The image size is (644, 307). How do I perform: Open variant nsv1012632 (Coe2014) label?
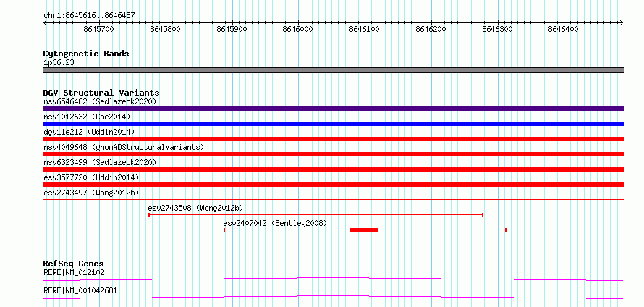coord(87,117)
